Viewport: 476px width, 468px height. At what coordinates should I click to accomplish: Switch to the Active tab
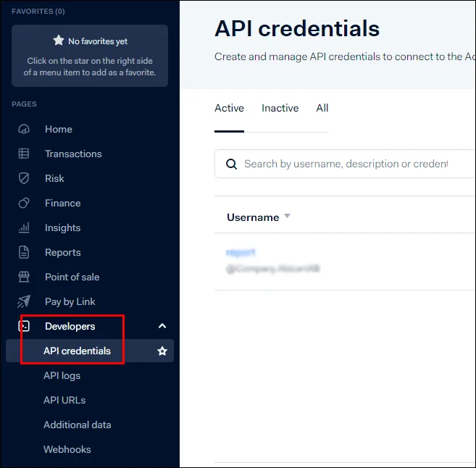pos(229,108)
